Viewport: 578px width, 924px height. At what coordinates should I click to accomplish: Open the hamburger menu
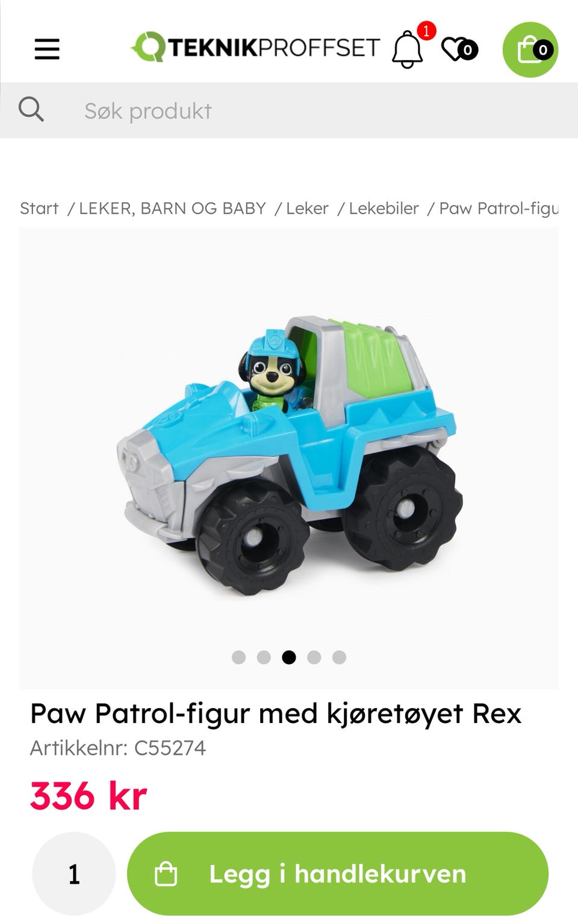coord(47,49)
